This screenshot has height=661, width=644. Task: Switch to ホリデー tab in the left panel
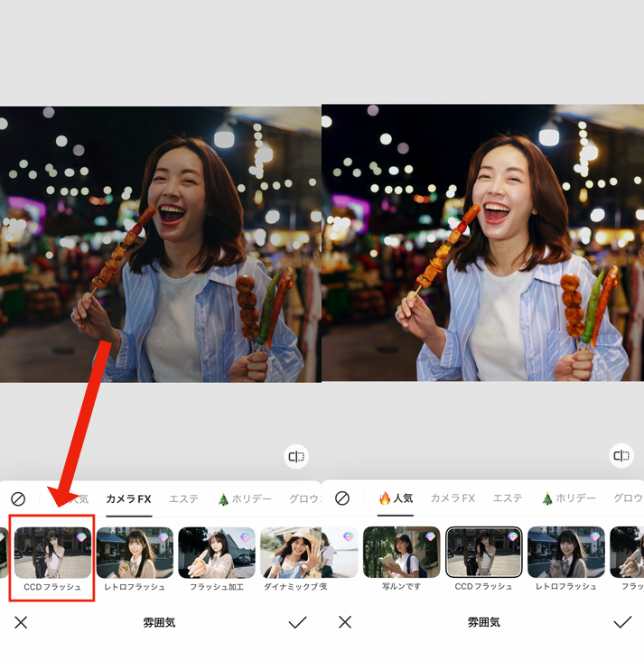244,498
